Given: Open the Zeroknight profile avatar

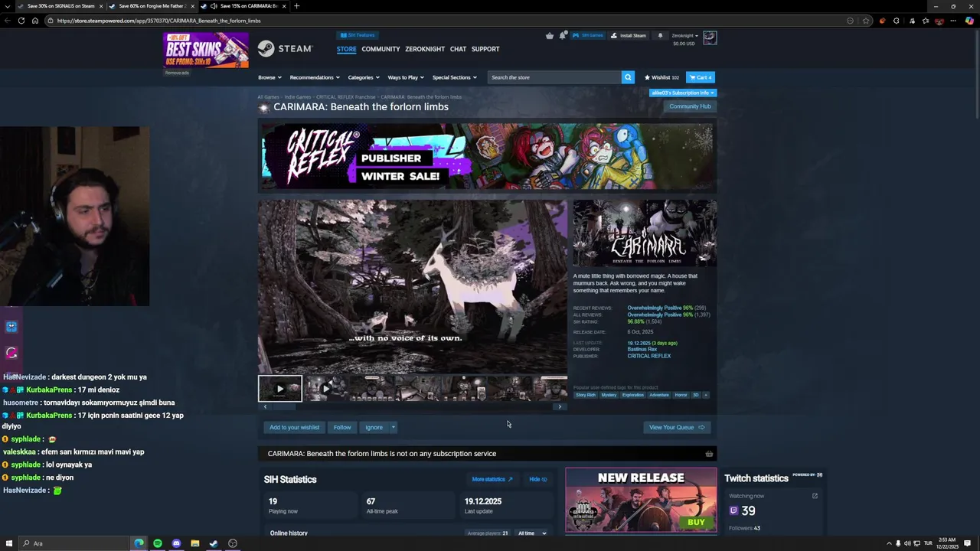Looking at the screenshot, I should tap(710, 37).
